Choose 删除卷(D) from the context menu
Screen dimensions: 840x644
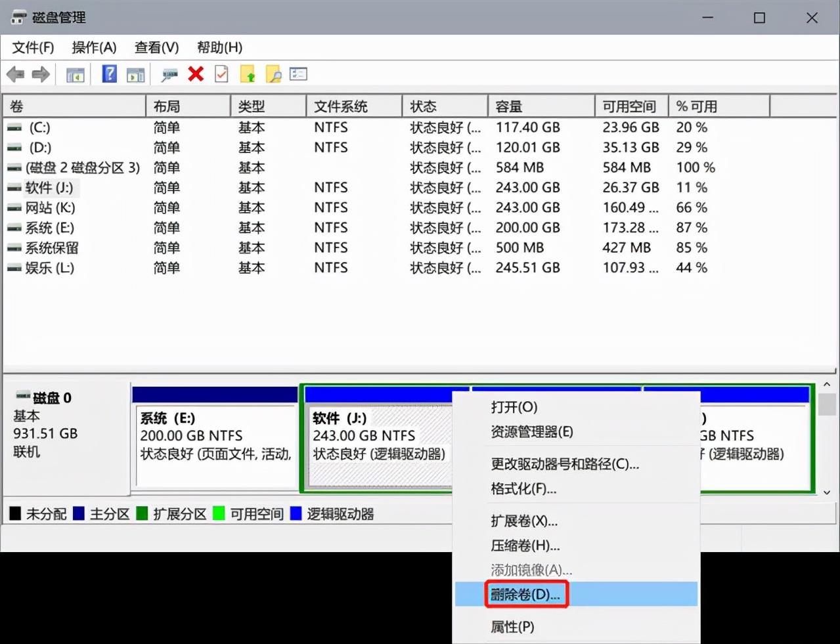(x=525, y=593)
